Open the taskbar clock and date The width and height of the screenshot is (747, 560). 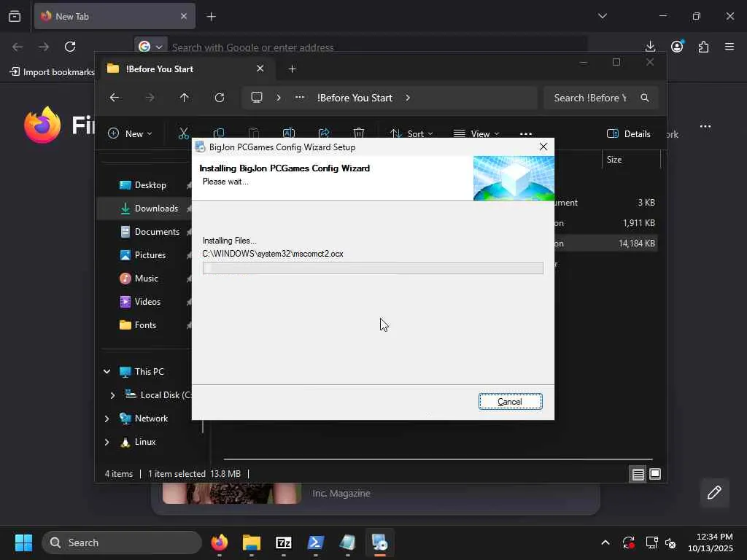[x=711, y=542]
